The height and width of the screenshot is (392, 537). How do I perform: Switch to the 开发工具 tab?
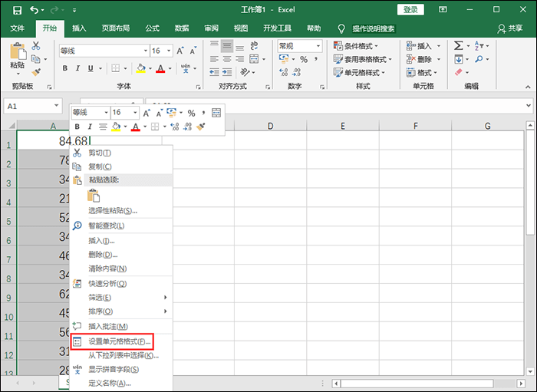coord(277,28)
